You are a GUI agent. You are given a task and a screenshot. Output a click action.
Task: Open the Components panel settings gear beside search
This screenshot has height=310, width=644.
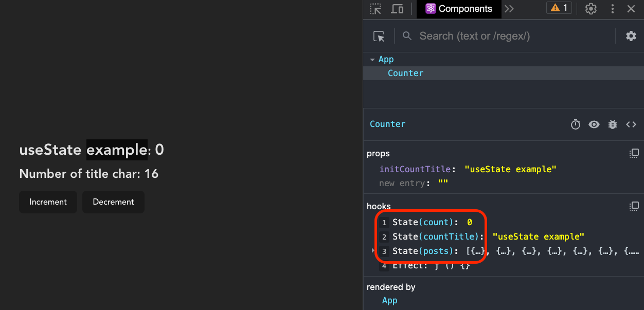click(631, 36)
